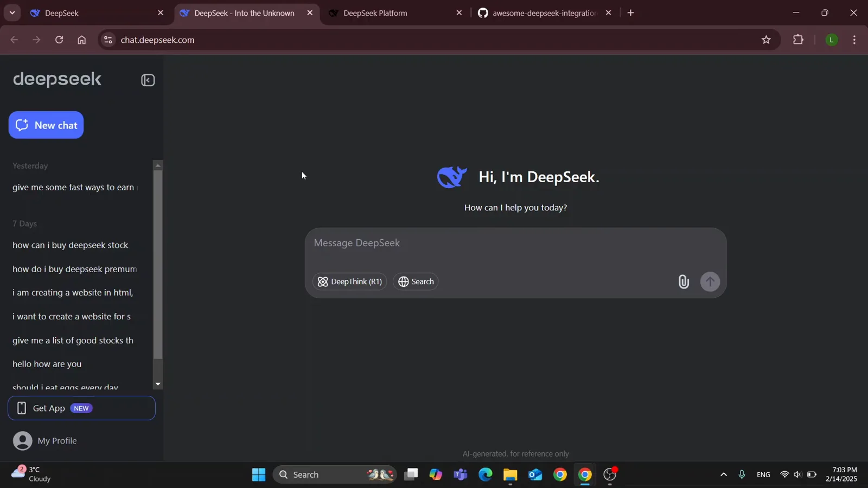868x488 pixels.
Task: Close the awesome-deepseek-integration tab
Action: point(608,13)
